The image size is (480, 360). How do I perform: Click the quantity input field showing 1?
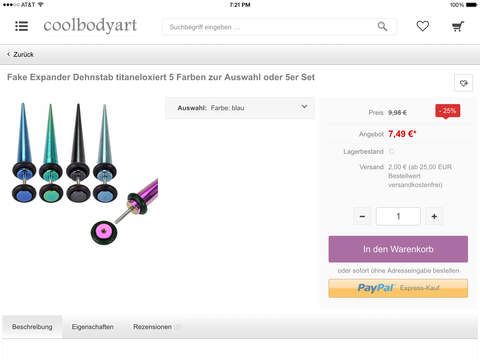(x=398, y=216)
